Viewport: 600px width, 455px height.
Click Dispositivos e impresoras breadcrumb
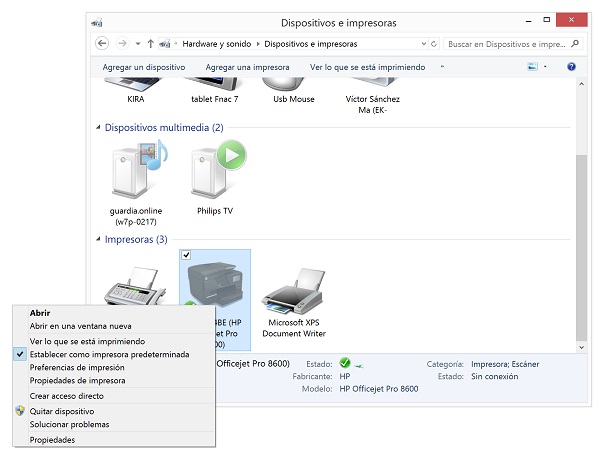pos(310,44)
